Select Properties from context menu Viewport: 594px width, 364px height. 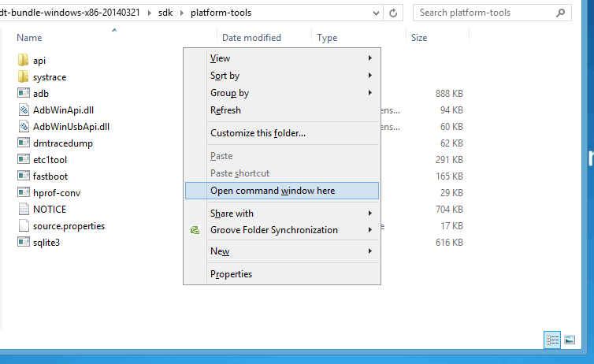coord(282,274)
